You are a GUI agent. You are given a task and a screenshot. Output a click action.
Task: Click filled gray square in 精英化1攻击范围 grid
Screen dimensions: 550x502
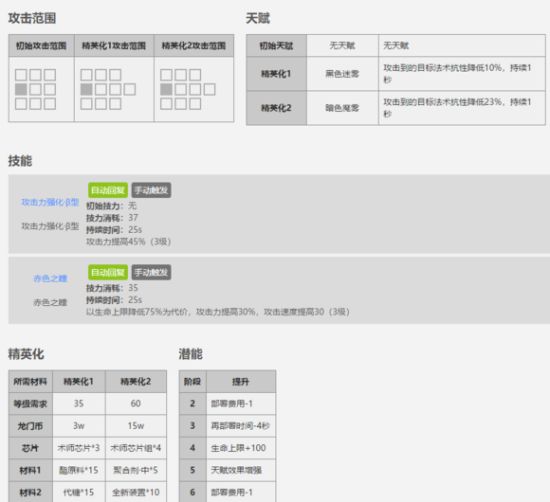86,89
